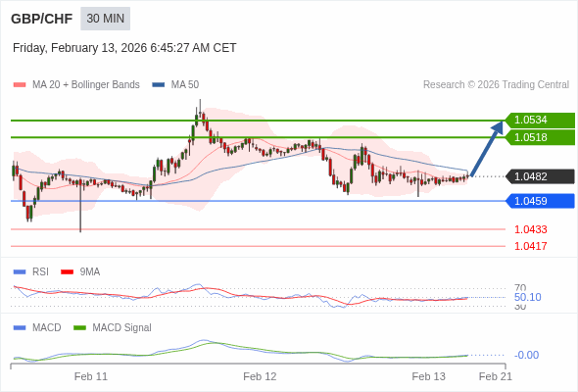Image resolution: width=578 pixels, height=392 pixels.
Task: Click the MA 50 label text
Action: (x=185, y=85)
